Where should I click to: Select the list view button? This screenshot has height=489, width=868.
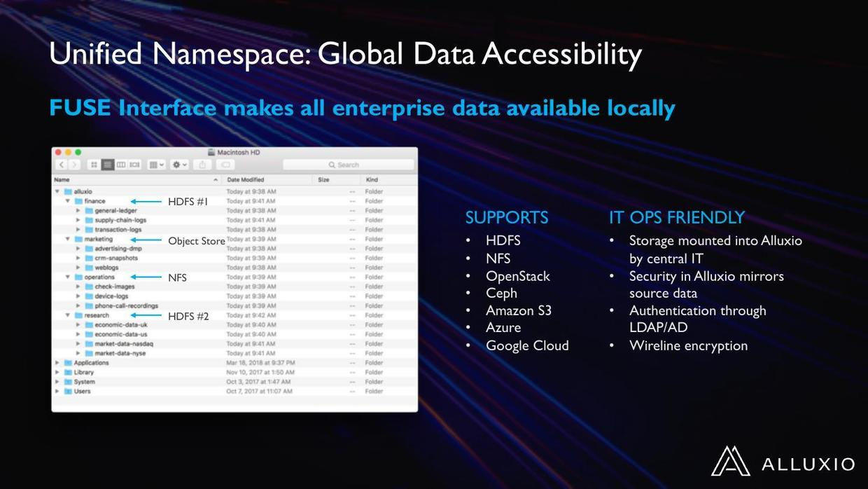(108, 165)
